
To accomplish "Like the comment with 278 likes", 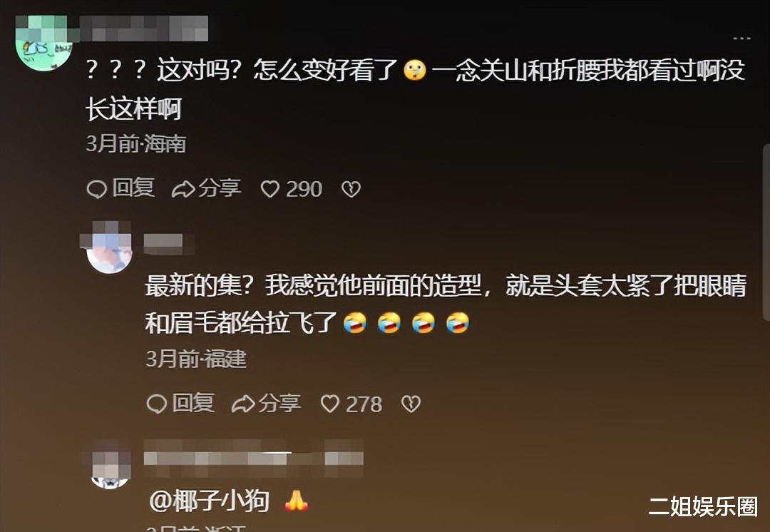I will coord(351,404).
